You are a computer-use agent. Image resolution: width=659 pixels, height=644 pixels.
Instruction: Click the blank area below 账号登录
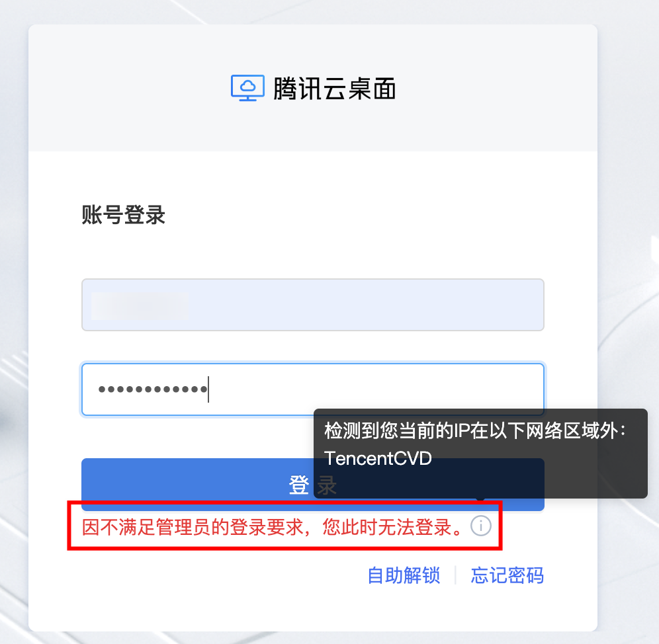(x=313, y=252)
